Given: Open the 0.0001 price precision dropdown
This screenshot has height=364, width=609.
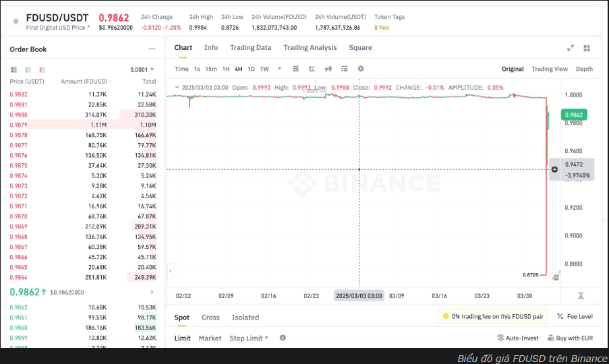Looking at the screenshot, I should click(x=142, y=70).
